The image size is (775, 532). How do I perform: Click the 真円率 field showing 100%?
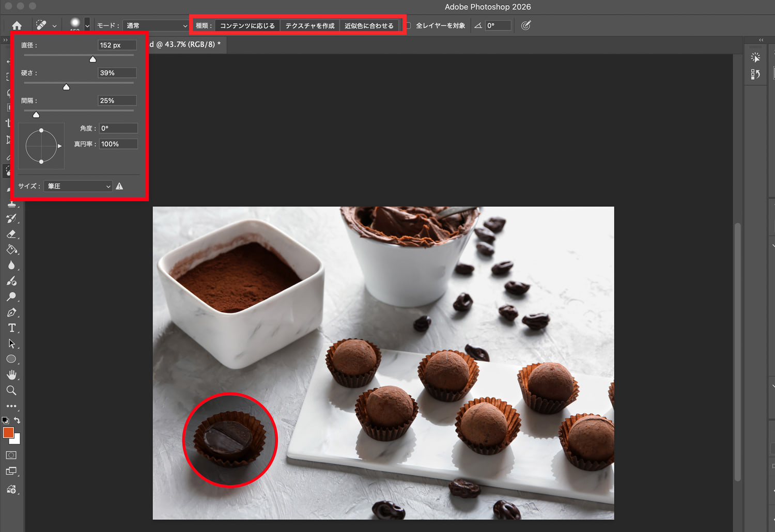118,144
